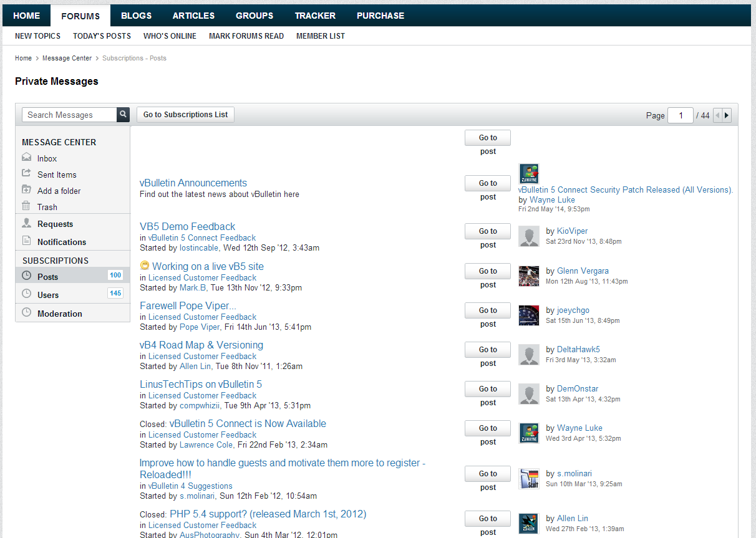Switch to the Blogs tab

click(136, 16)
